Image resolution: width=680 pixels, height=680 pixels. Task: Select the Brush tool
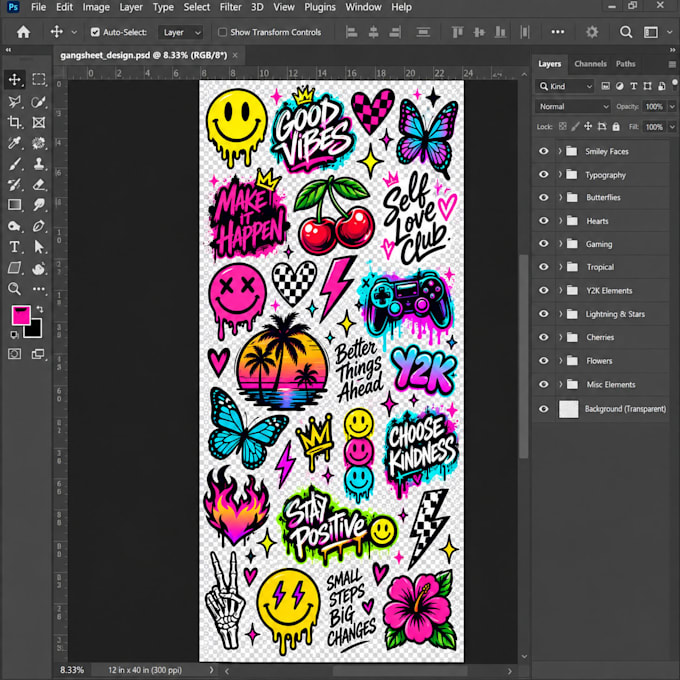(14, 164)
